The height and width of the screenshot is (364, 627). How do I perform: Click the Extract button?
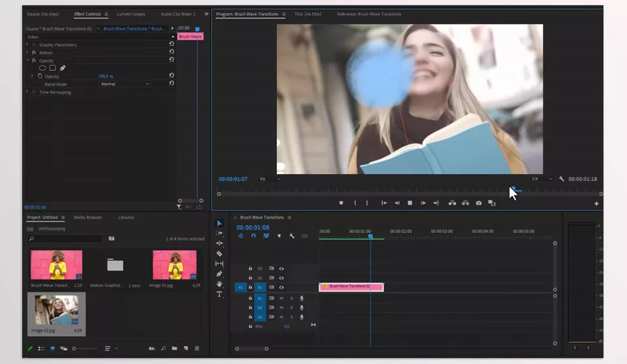pos(466,203)
